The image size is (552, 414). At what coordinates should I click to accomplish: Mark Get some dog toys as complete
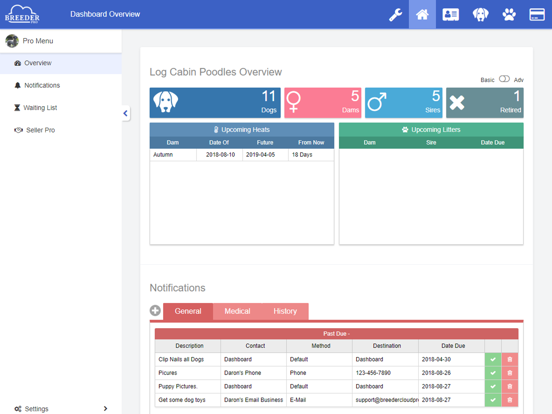point(493,400)
